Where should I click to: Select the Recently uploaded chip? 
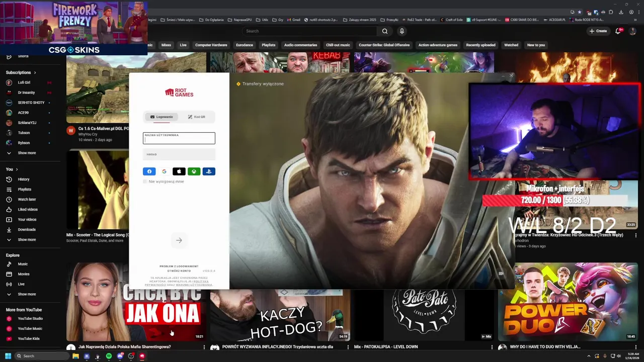[480, 45]
